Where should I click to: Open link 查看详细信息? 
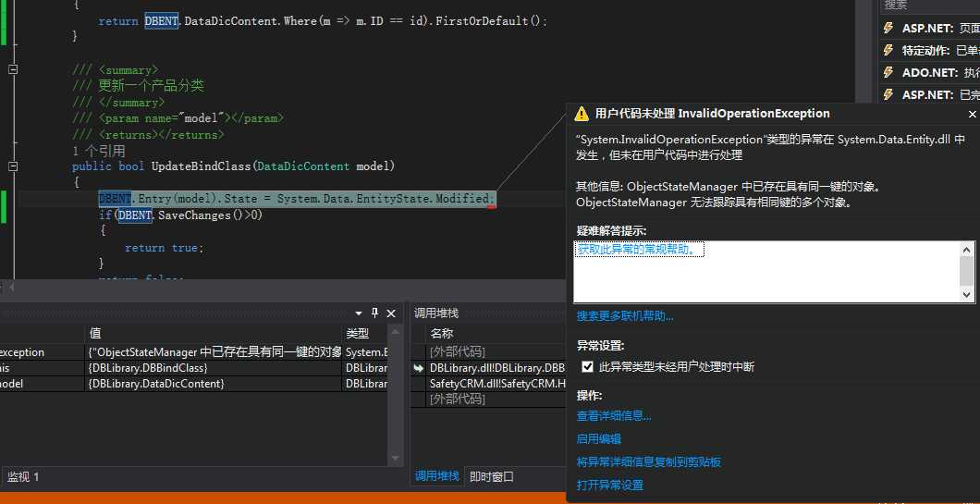click(x=614, y=416)
